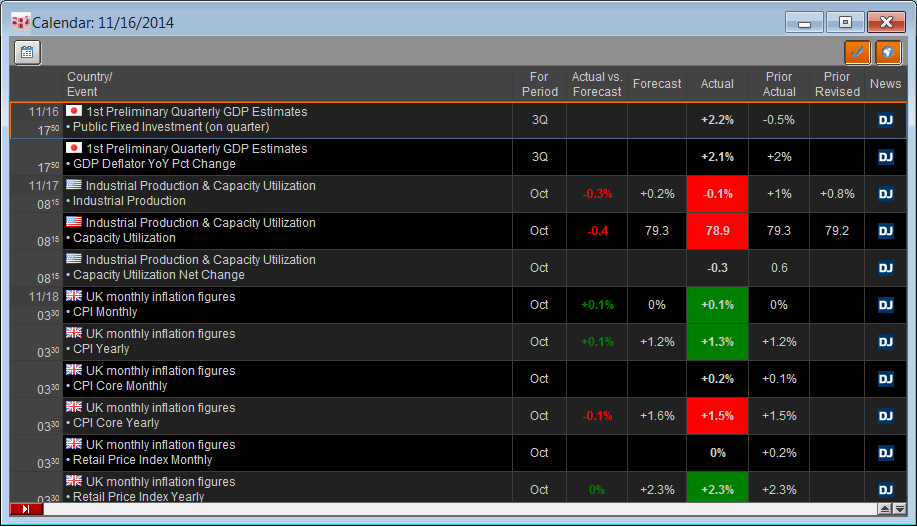Click the red play button at bottom-left
This screenshot has height=527, width=917.
(26, 509)
